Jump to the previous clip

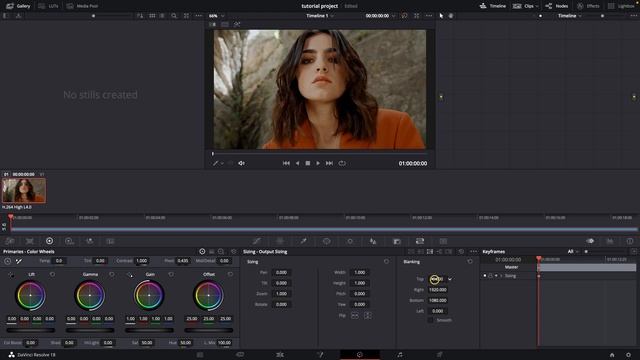tap(286, 163)
